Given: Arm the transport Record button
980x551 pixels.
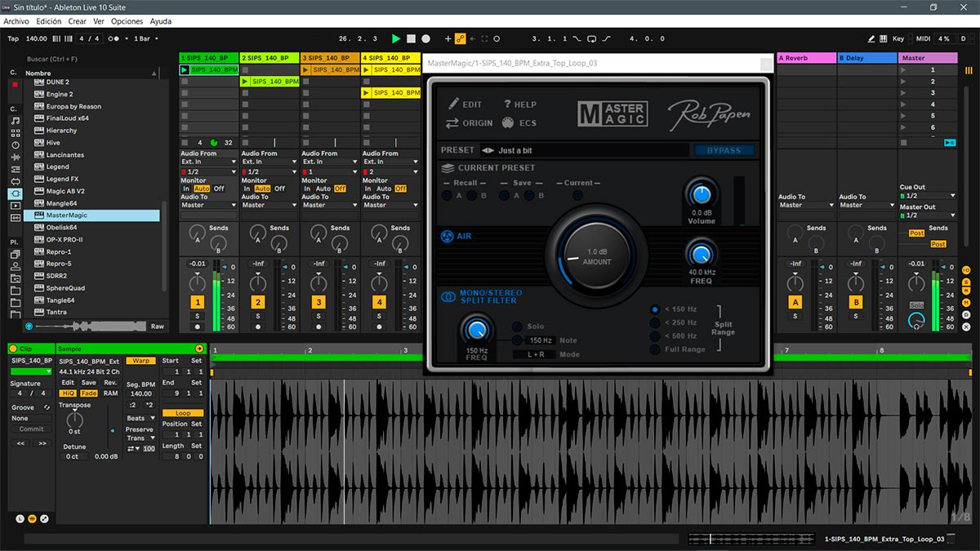Looking at the screenshot, I should (426, 38).
